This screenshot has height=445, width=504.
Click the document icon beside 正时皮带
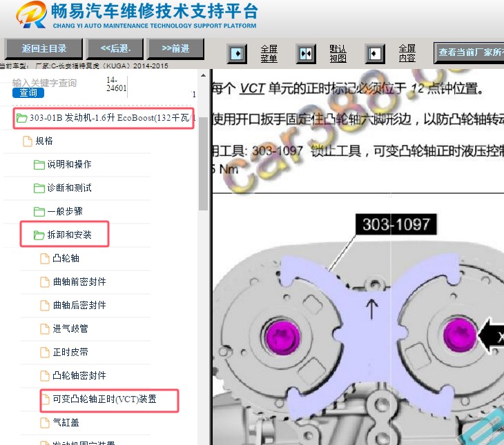pyautogui.click(x=45, y=353)
